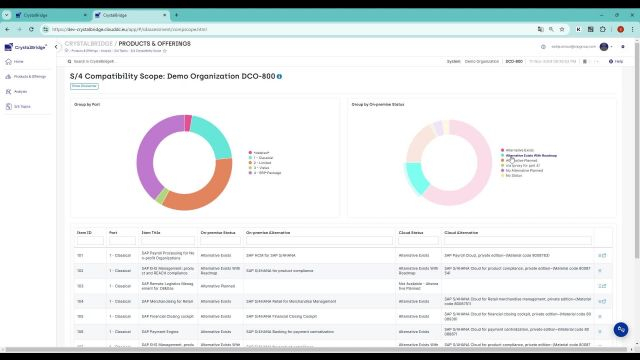
Task: Click the breadcrumb home icon
Action: pos(67,51)
